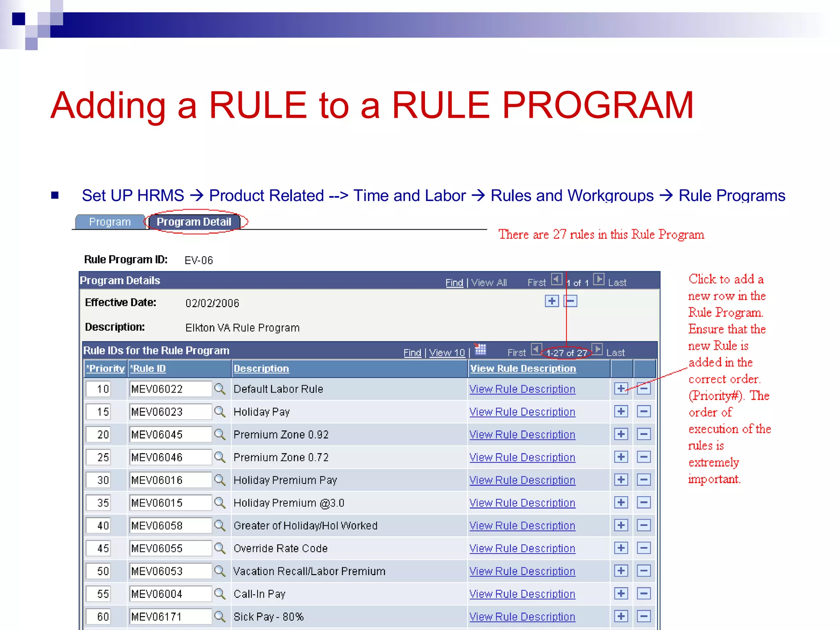Click Rule ID field MEV06171

(170, 616)
